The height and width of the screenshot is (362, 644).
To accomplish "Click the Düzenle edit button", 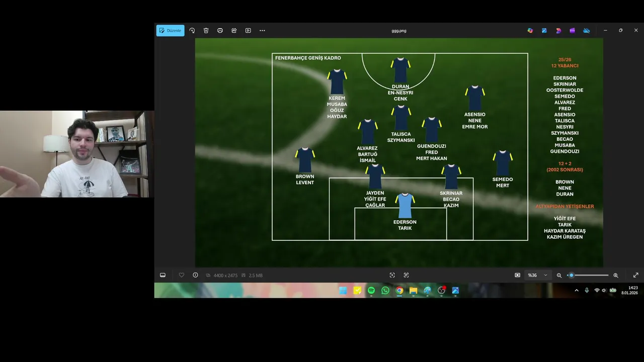I will [170, 31].
